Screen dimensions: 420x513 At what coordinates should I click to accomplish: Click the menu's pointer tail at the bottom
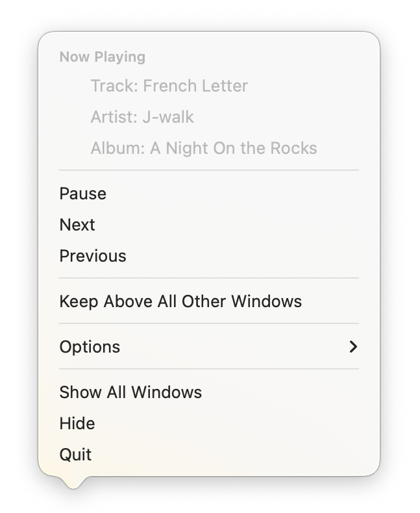[x=73, y=482]
